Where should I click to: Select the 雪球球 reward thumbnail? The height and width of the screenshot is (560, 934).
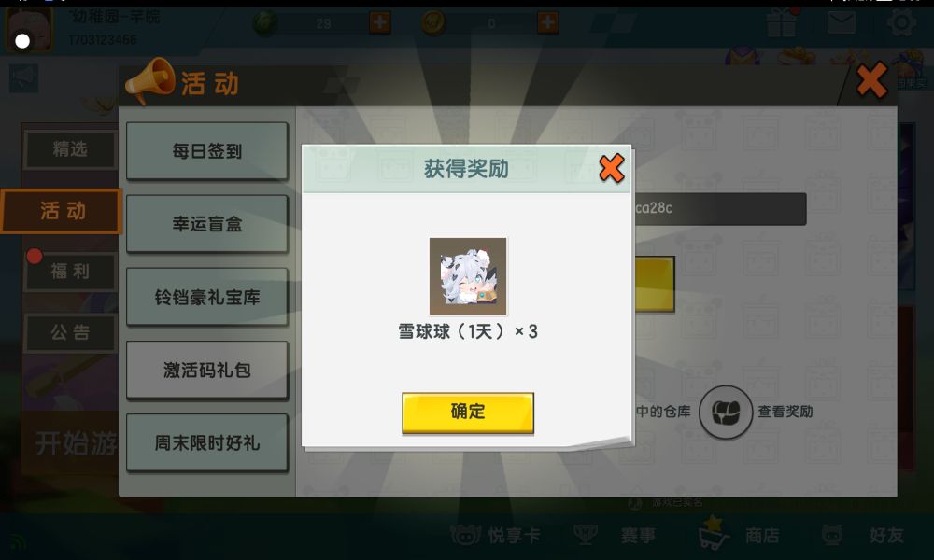coord(468,276)
